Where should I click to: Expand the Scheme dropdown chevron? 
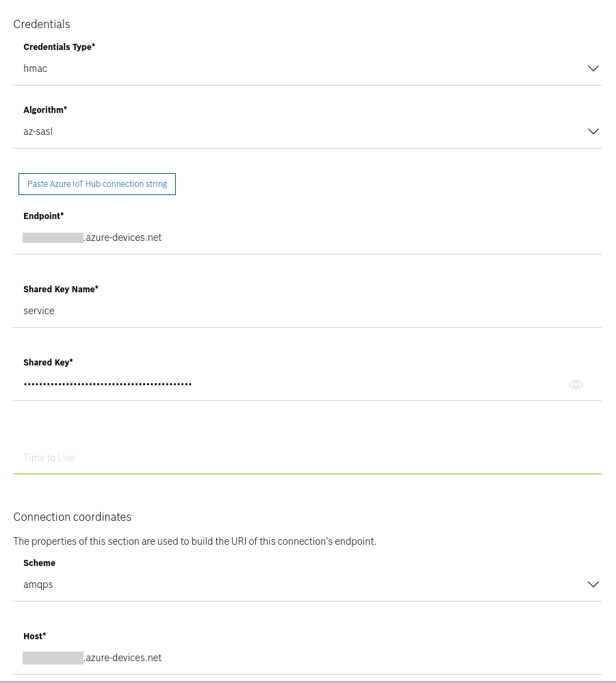click(593, 584)
